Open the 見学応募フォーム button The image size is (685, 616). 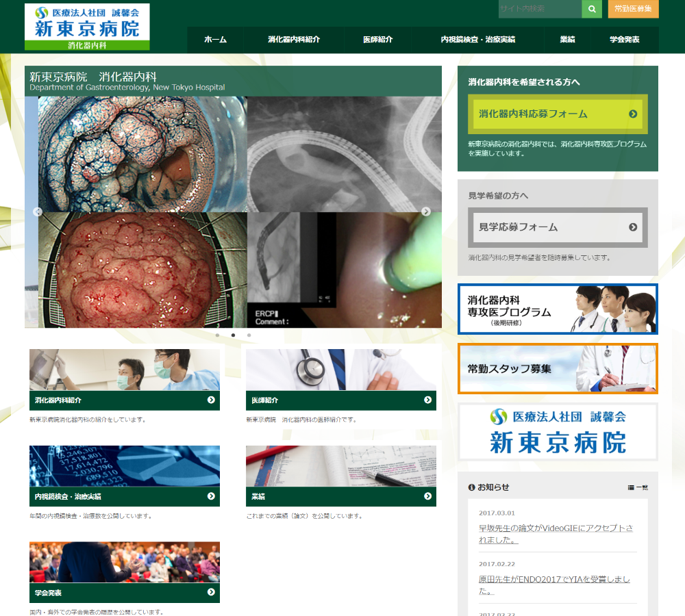click(x=558, y=227)
